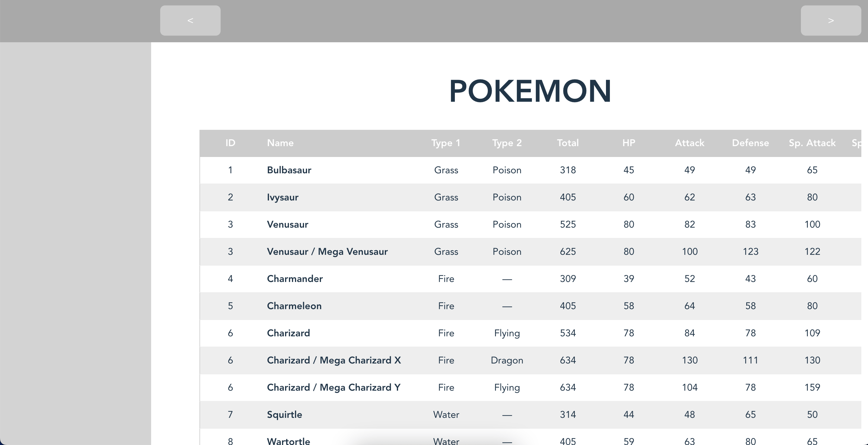This screenshot has height=445, width=868.
Task: Select the Sp. Attack column header
Action: 812,143
